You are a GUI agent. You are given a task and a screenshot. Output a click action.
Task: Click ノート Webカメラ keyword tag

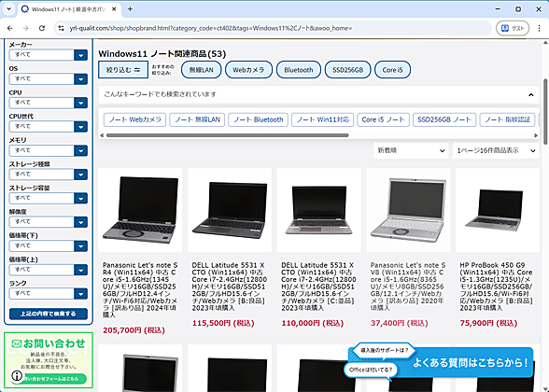click(134, 119)
